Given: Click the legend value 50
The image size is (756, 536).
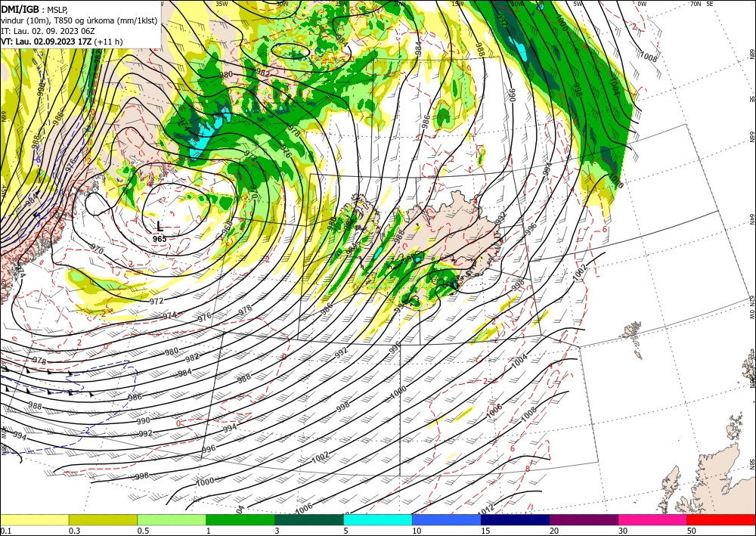Looking at the screenshot, I should click(692, 531).
